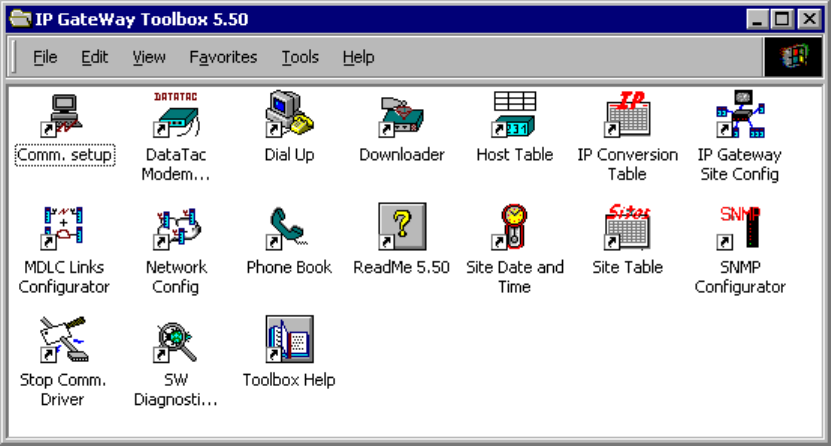Image resolution: width=831 pixels, height=446 pixels.
Task: Select the Toolbox Help book icon
Action: tap(289, 339)
